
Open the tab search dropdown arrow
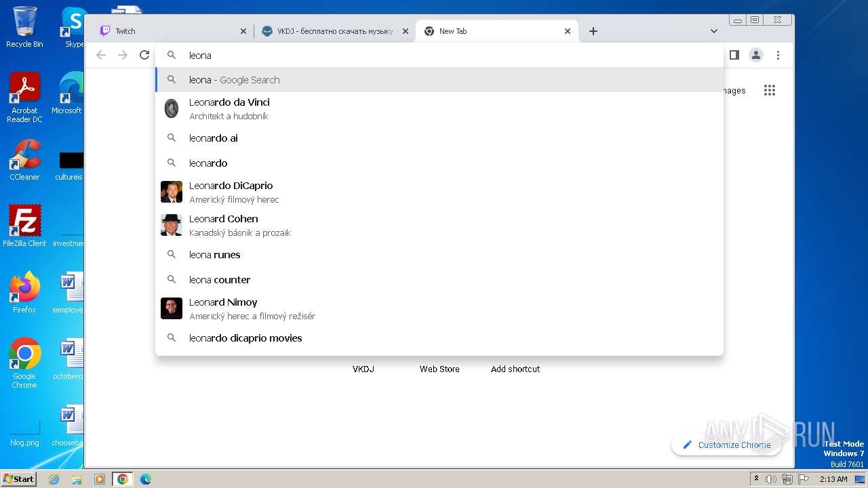pos(714,31)
